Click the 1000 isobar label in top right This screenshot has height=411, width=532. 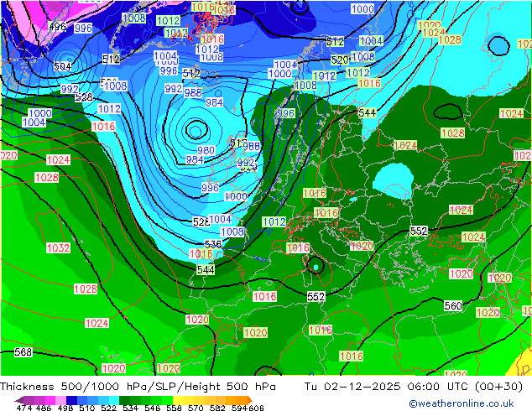pos(362,9)
